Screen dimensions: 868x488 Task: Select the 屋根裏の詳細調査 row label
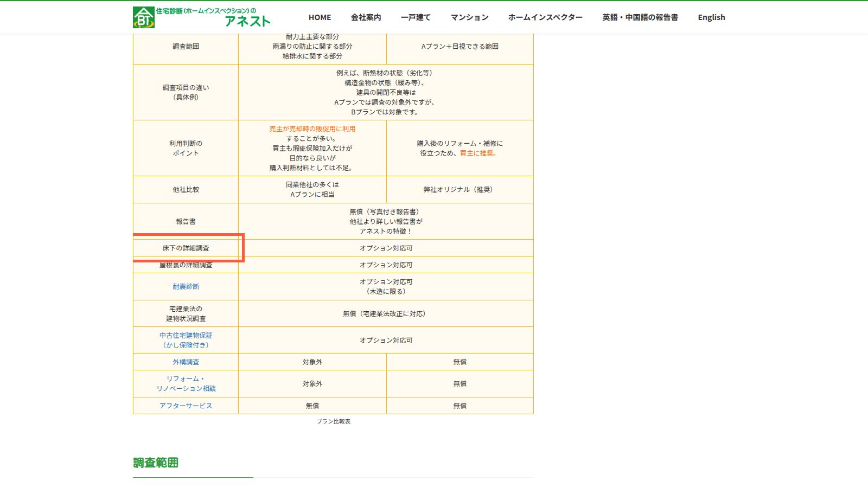point(186,265)
